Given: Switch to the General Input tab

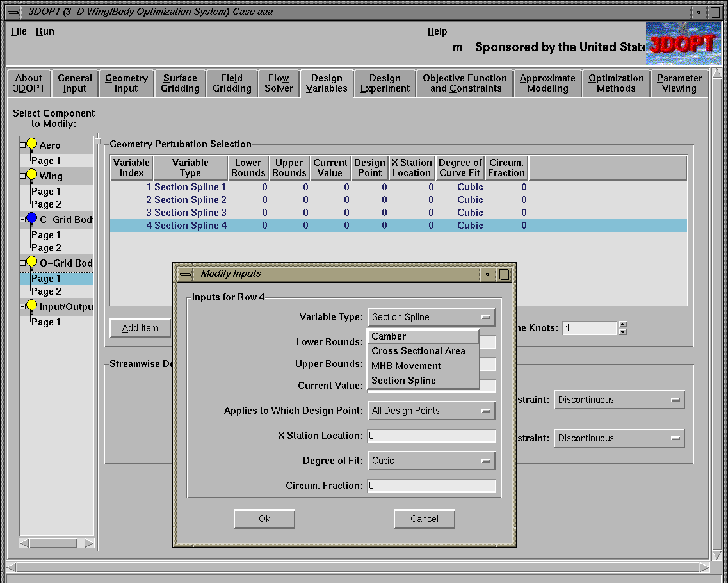Looking at the screenshot, I should 75,83.
